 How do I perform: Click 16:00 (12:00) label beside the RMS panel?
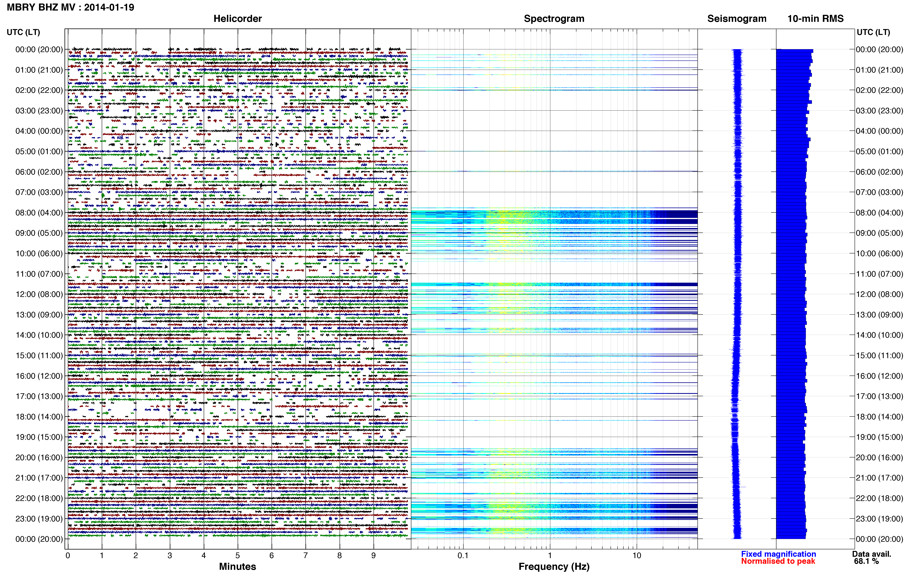879,376
